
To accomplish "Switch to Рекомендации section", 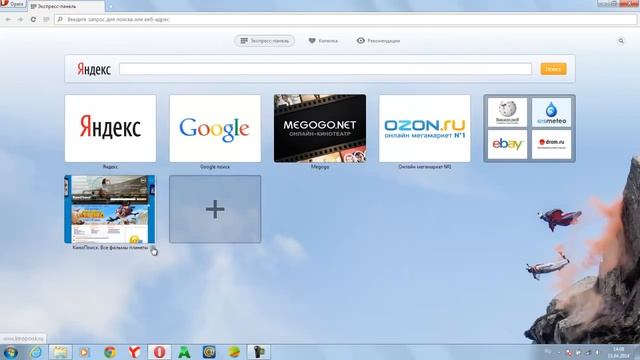I will click(x=378, y=41).
